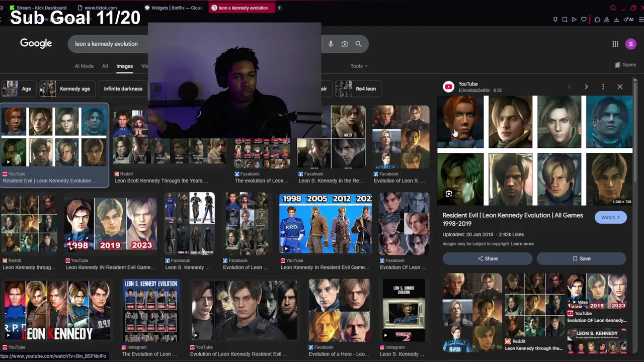Click the Watch button
The image size is (644, 362).
(610, 217)
